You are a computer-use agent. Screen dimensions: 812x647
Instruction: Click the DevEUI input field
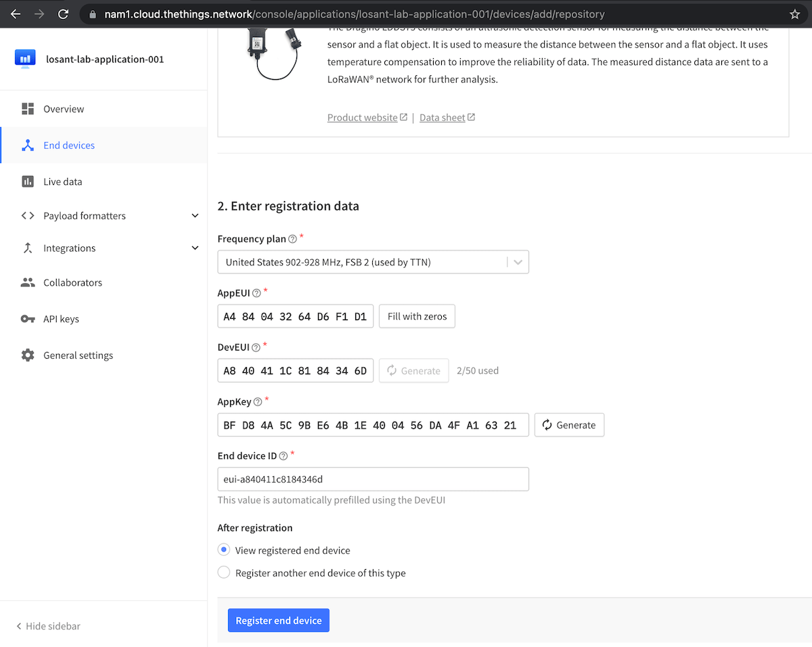pos(296,371)
